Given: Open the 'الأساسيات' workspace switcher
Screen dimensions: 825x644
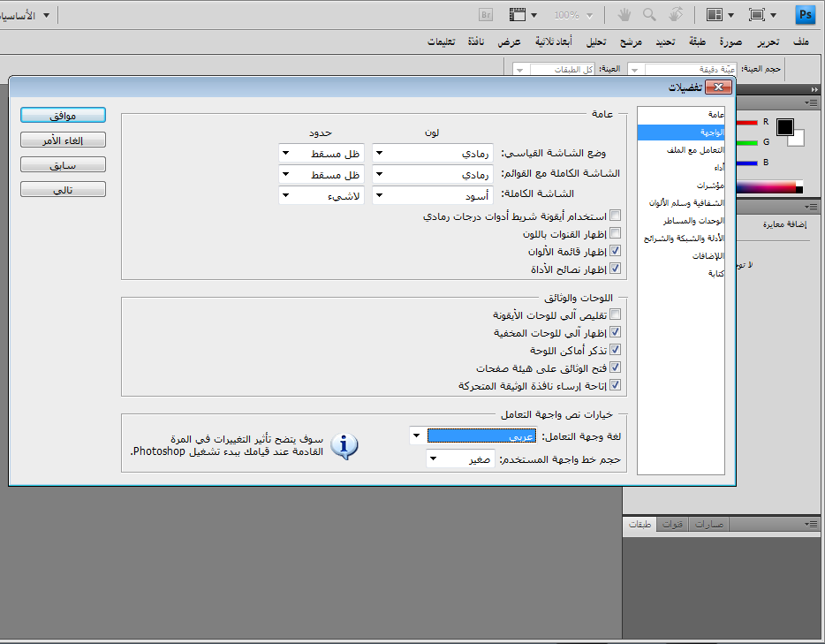Looking at the screenshot, I should [x=26, y=15].
